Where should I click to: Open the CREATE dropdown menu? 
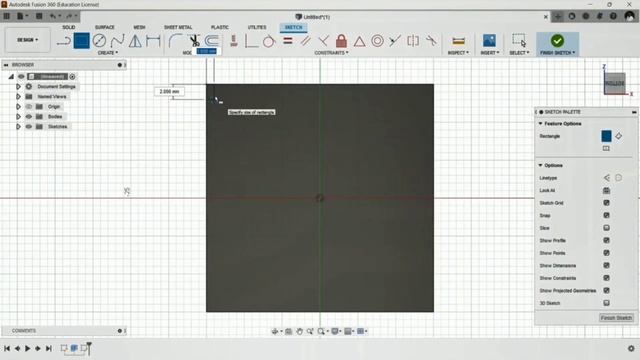coord(108,53)
